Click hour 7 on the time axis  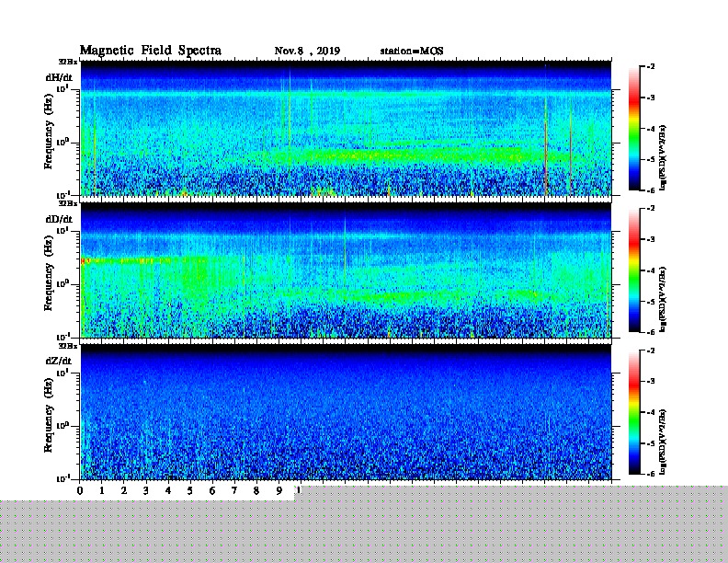pos(234,491)
